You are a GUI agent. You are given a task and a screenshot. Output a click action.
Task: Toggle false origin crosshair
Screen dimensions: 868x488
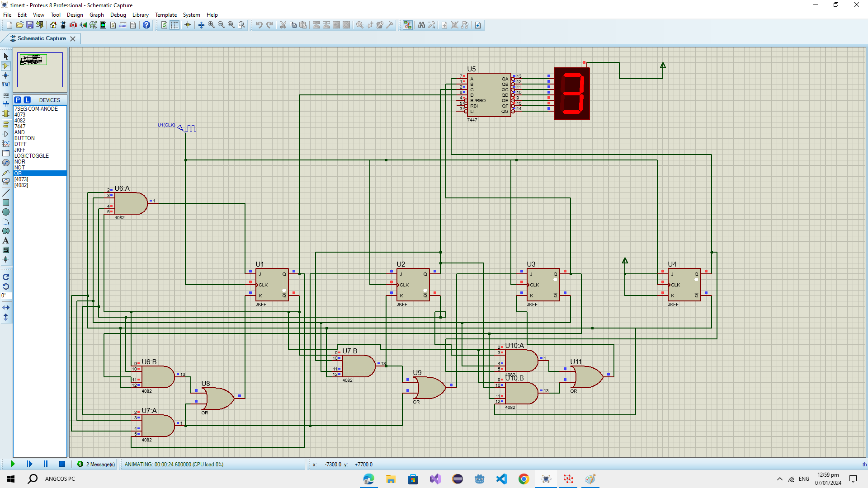(x=188, y=25)
